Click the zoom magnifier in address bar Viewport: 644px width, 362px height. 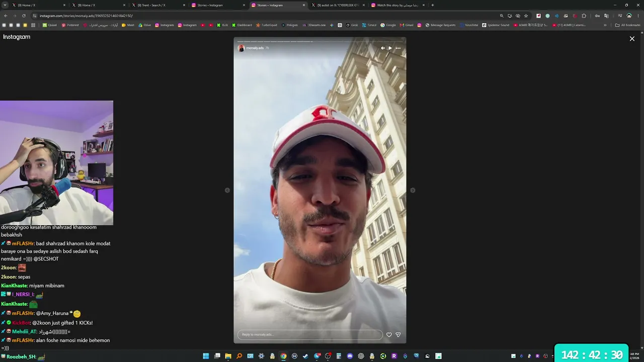point(502,16)
